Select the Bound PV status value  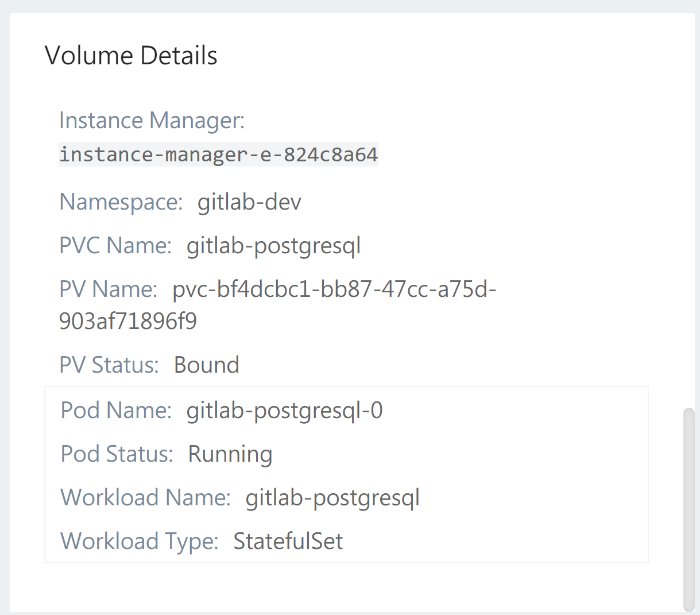click(x=206, y=365)
